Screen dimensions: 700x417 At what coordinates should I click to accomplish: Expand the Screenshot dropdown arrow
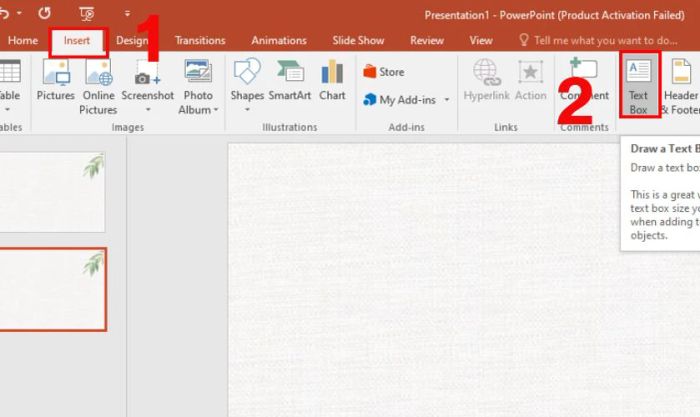coord(148,110)
